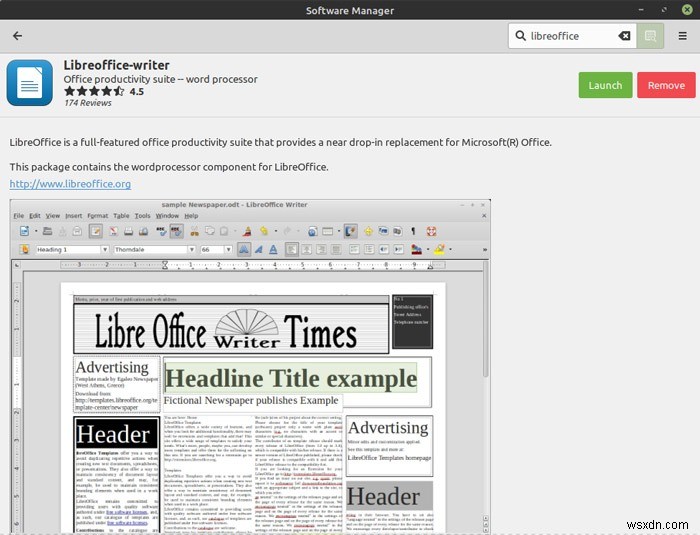Click into the libreoffice search field
Viewport: 700px width, 535px height.
(x=573, y=36)
